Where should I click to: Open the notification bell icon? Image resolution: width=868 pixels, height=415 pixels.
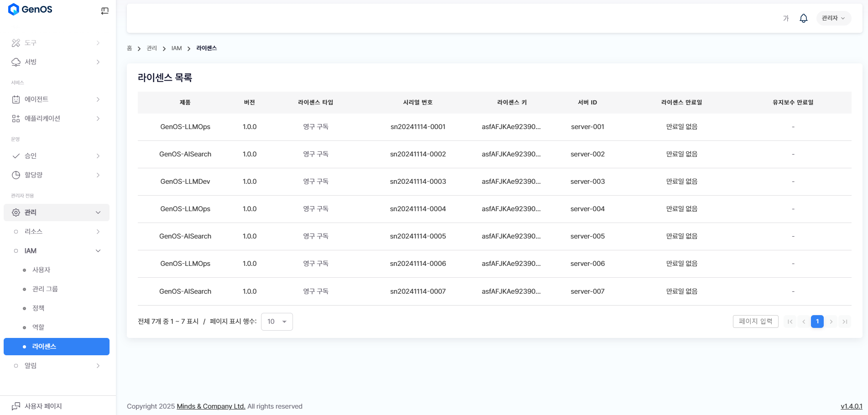pyautogui.click(x=803, y=18)
